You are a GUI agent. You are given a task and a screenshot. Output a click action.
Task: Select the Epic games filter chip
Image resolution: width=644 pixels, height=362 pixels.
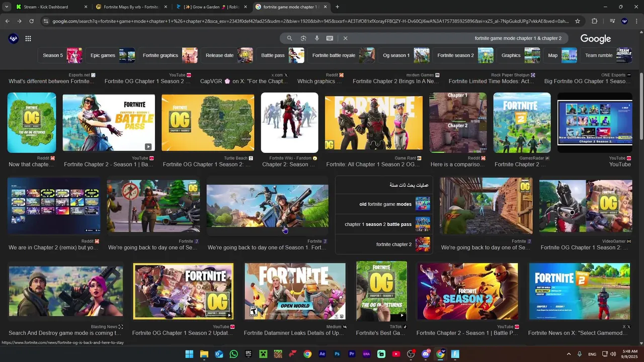[110, 55]
